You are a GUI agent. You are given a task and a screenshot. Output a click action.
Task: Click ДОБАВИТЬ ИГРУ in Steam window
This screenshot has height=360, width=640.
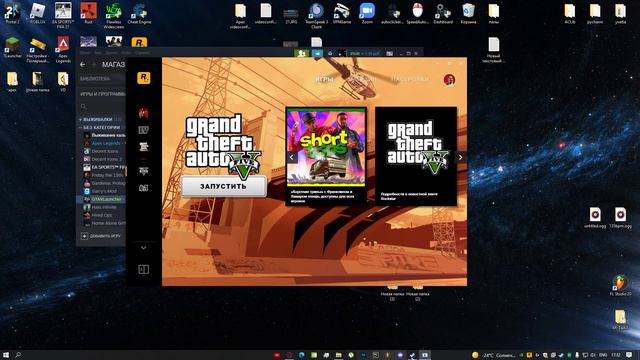(101, 236)
